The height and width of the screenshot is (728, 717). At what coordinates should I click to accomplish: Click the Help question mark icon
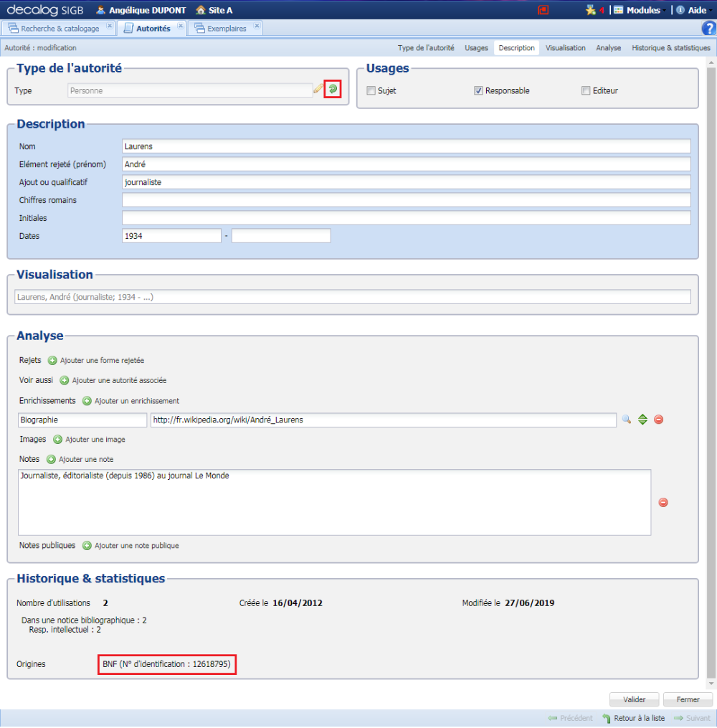(x=709, y=27)
